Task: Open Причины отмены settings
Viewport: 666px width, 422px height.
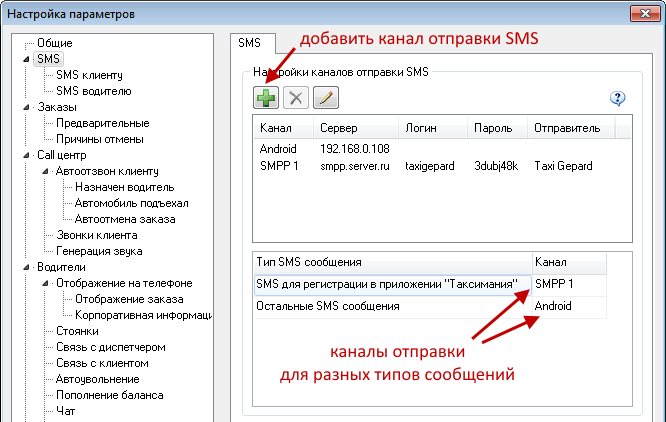Action: coord(100,139)
